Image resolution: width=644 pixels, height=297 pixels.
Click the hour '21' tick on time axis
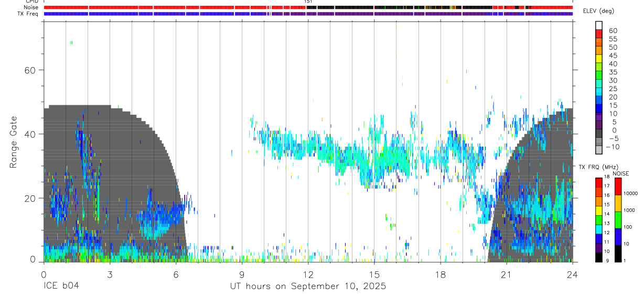coord(506,274)
